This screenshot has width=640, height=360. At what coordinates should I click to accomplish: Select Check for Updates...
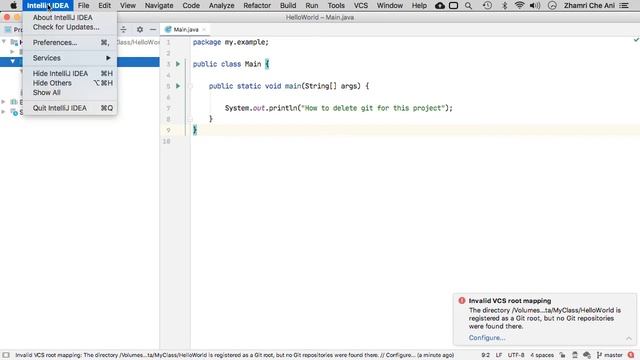(x=70, y=27)
